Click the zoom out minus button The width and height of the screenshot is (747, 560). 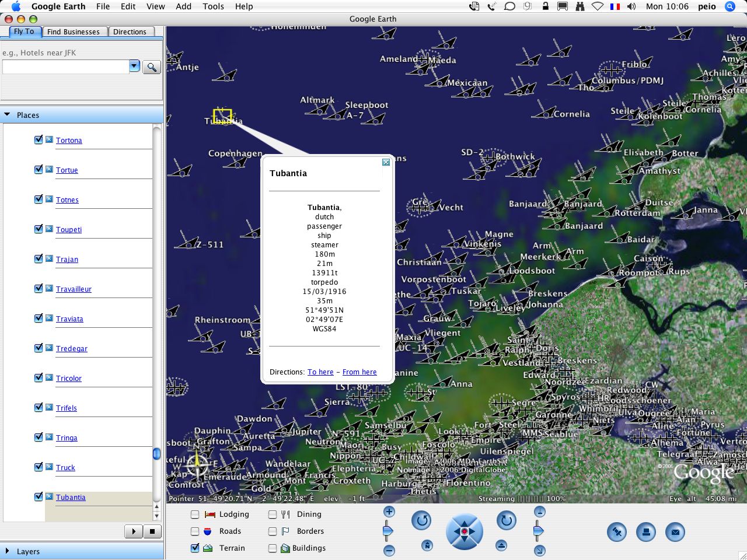tap(389, 550)
